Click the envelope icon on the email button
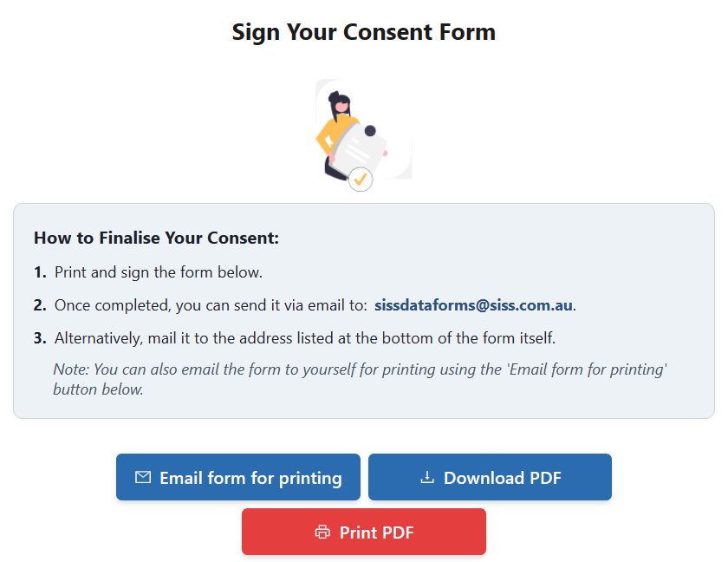 pos(143,478)
